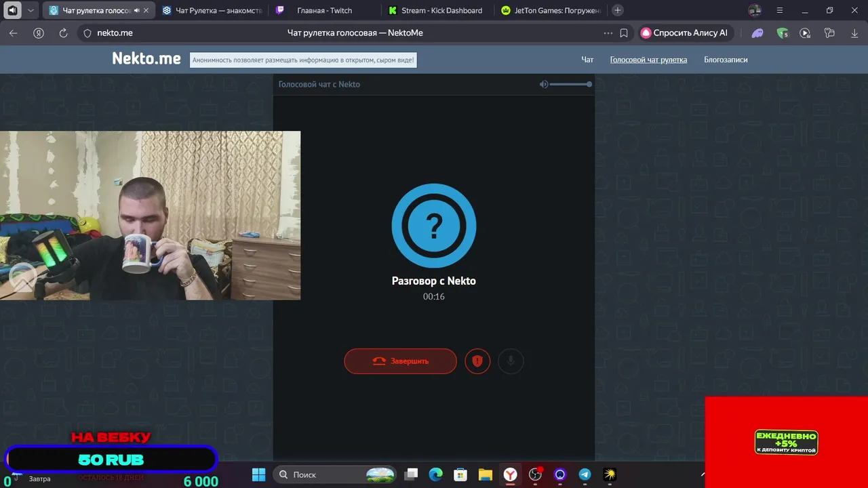
Task: Click the browser sidebar sound icon
Action: click(x=12, y=10)
